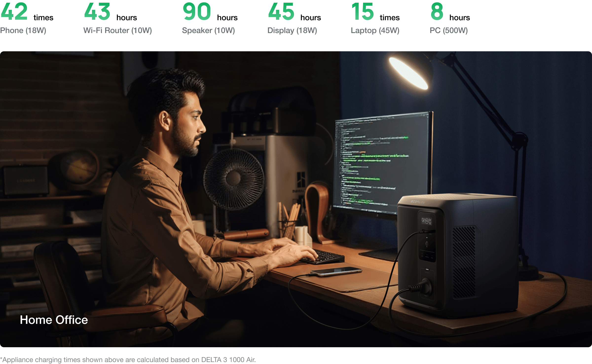592x364 pixels.
Task: Click the green 45 hours figure
Action: 281,12
